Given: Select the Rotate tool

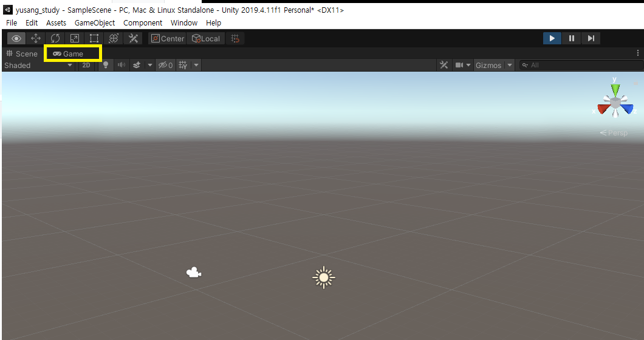Looking at the screenshot, I should 55,38.
